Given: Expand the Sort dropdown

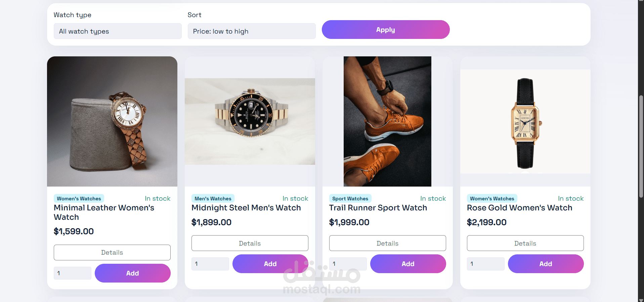Looking at the screenshot, I should click(251, 31).
